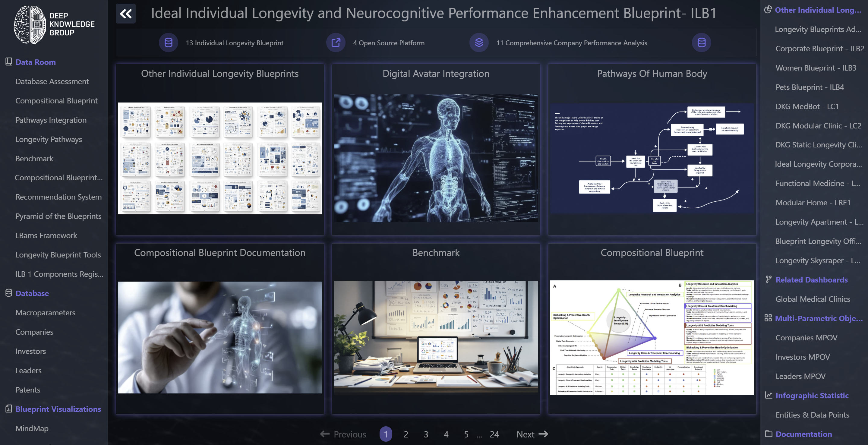Open Women Blueprint - ILB3 item
This screenshot has height=445, width=868.
coord(816,68)
